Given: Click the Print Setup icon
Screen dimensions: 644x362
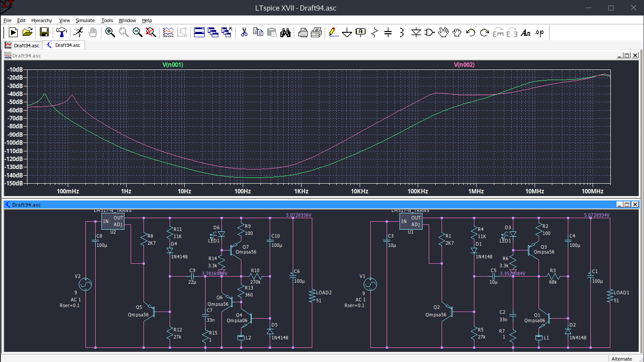Looking at the screenshot, I should [303, 32].
